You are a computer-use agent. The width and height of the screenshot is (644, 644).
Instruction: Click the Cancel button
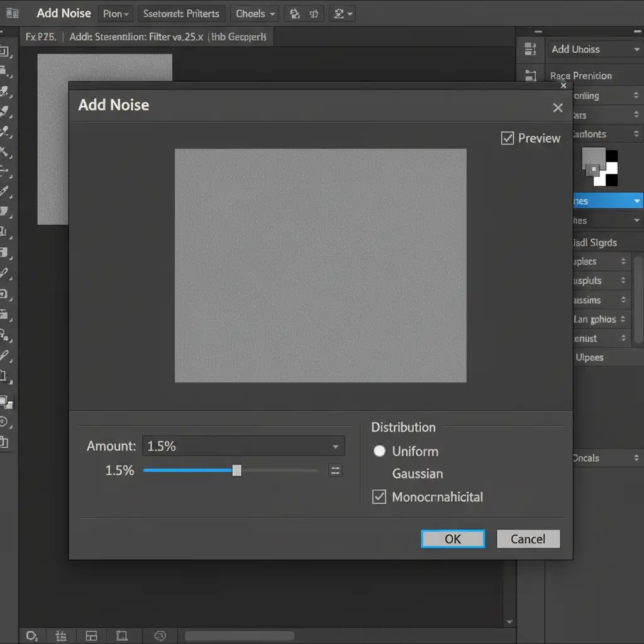pyautogui.click(x=528, y=539)
